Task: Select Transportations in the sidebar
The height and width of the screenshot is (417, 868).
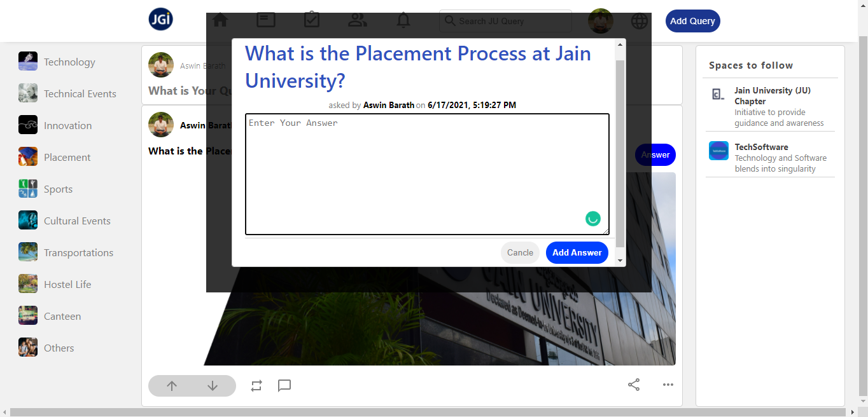Action: click(x=78, y=253)
